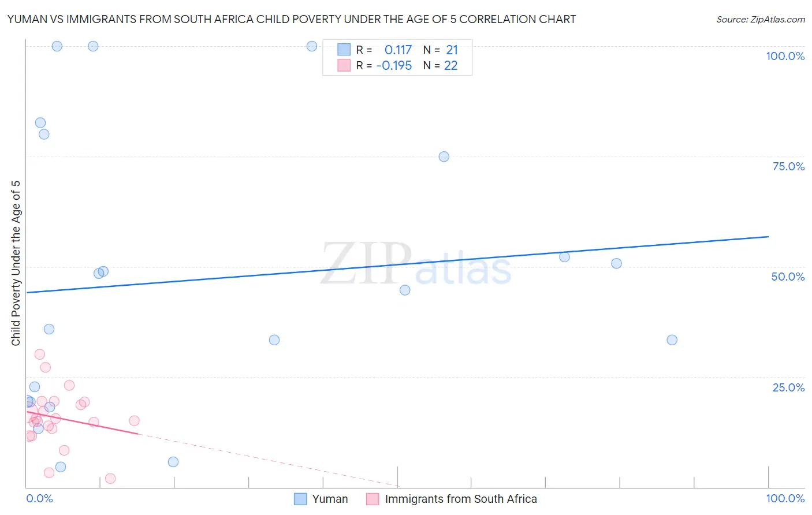Screen dimensions: 812x515
Task: Click the Yuman legend label at bottom
Action: [x=330, y=499]
